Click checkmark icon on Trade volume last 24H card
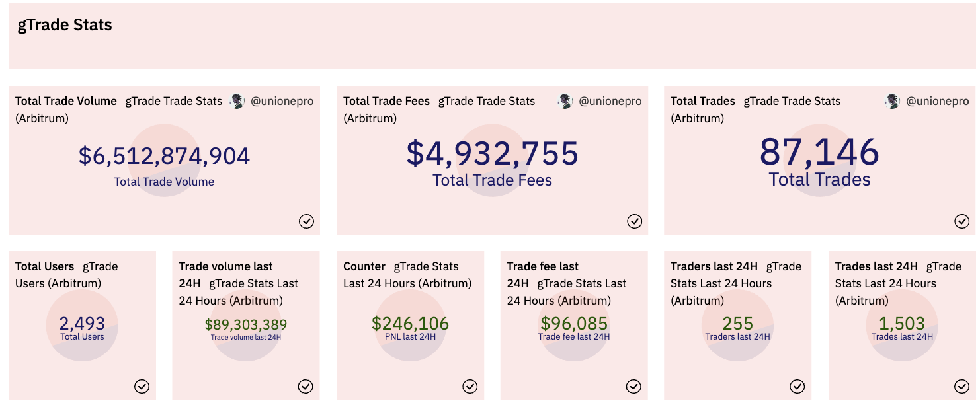The width and height of the screenshot is (980, 409). (x=305, y=387)
